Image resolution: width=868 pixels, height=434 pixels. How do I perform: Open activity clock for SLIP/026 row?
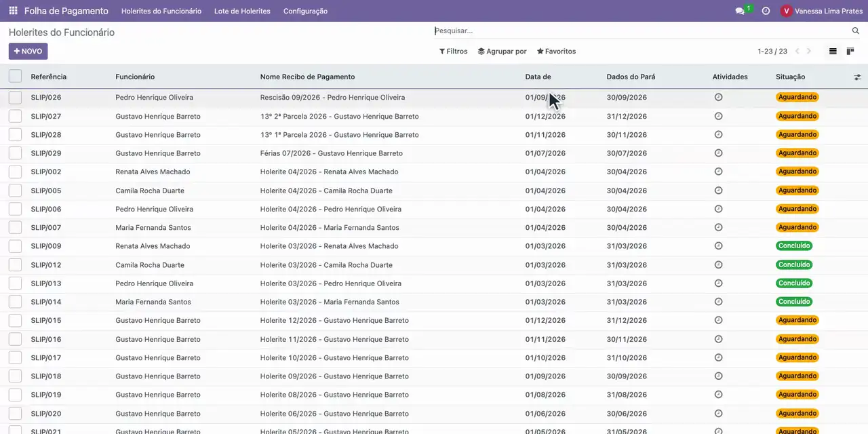719,97
